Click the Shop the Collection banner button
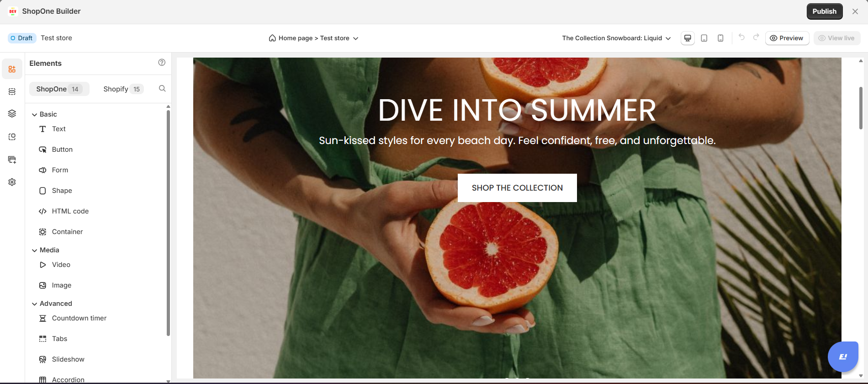 pos(517,188)
